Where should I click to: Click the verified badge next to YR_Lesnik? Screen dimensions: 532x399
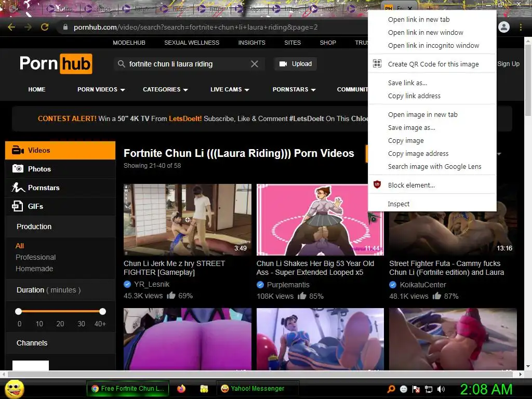(x=127, y=284)
